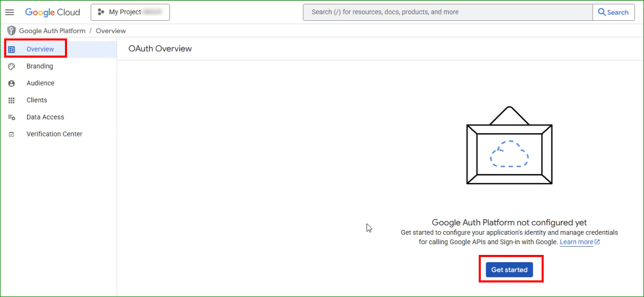Open the Branding page
The image size is (644, 297).
(x=40, y=66)
